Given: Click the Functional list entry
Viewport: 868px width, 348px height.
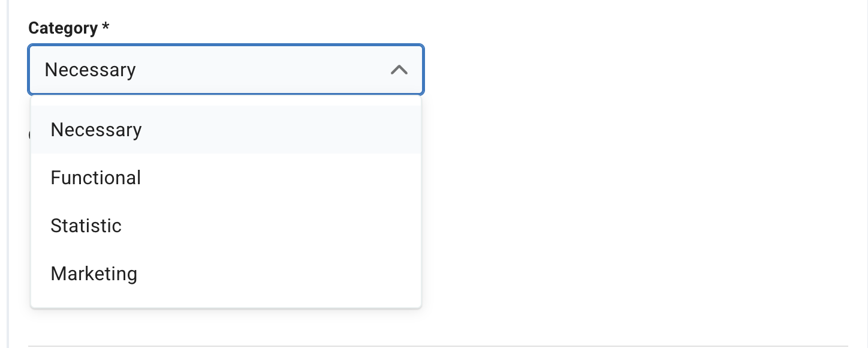Looking at the screenshot, I should (x=96, y=178).
